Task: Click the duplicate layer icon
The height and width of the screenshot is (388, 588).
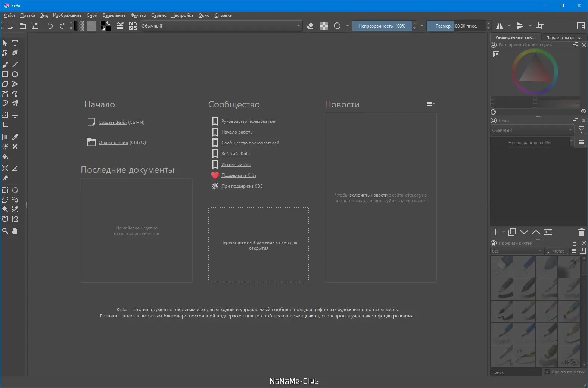Action: (512, 232)
